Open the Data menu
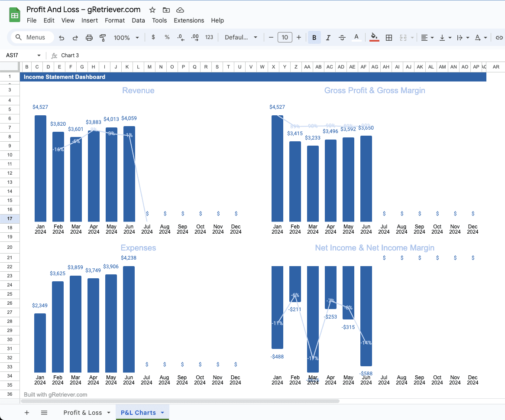505x420 pixels. [139, 20]
